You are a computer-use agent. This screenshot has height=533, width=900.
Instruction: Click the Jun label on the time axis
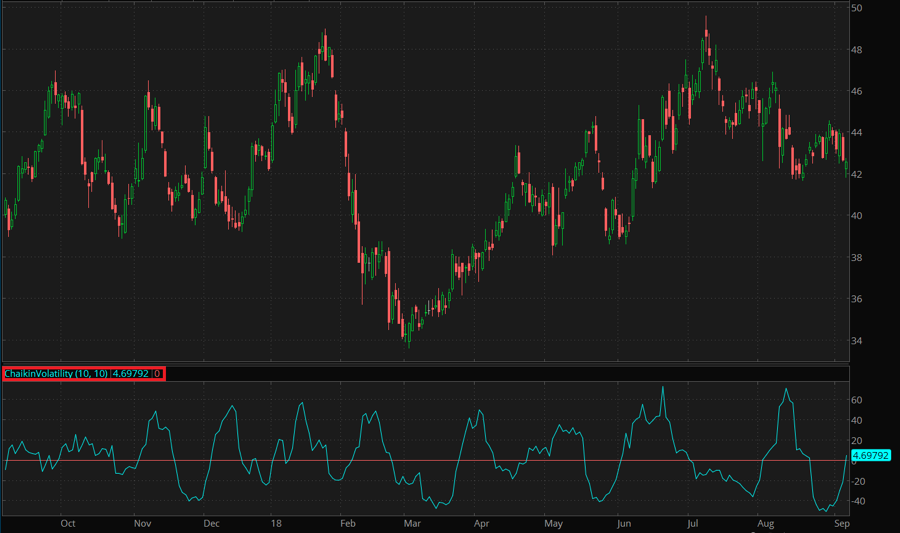click(623, 523)
